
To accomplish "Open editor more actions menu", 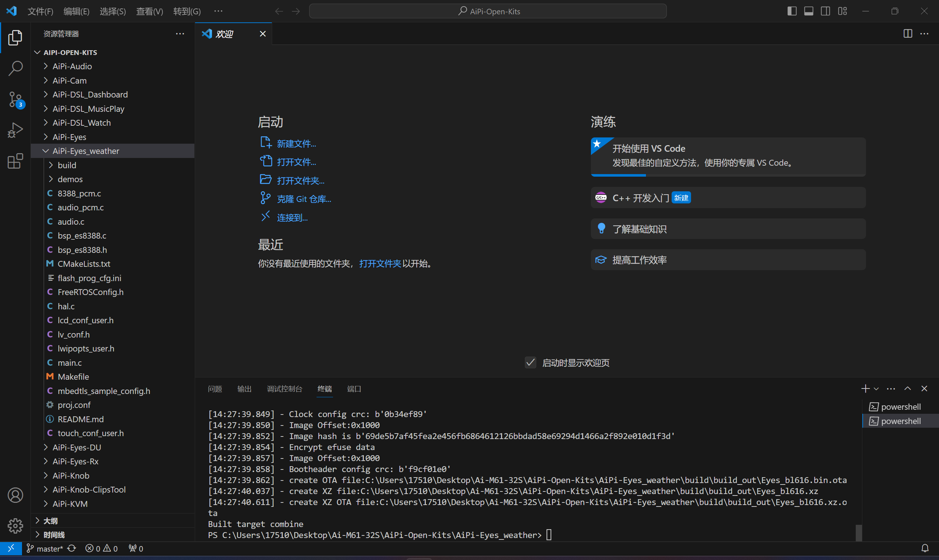I will pyautogui.click(x=924, y=34).
